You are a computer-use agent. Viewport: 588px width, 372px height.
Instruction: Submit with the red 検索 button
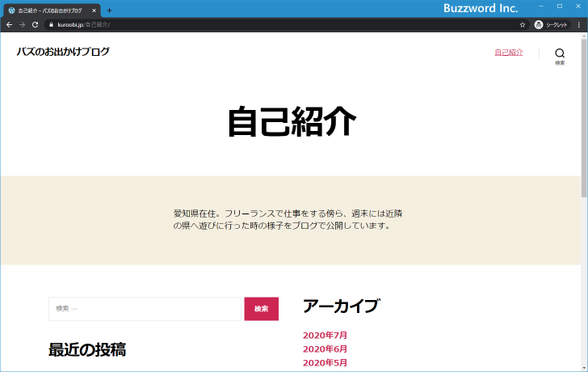(262, 309)
